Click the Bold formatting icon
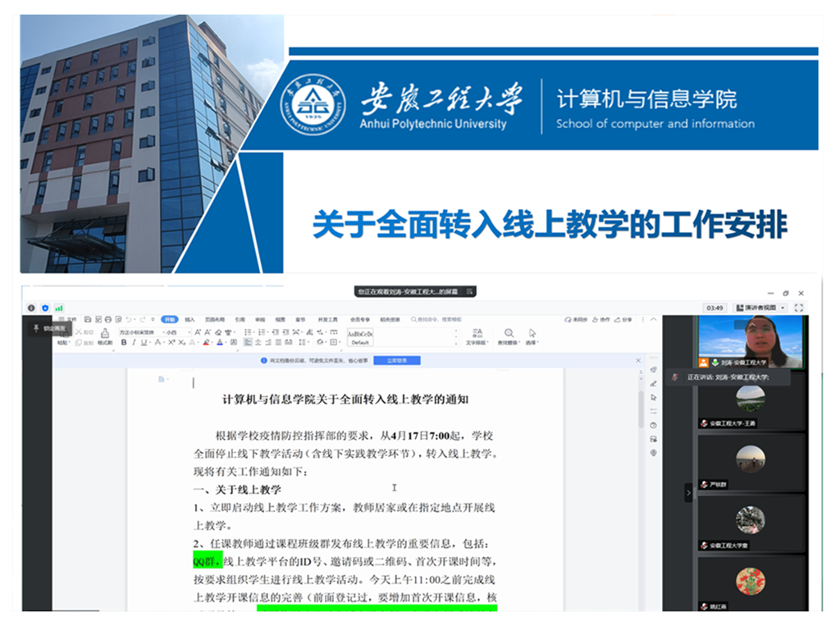 pos(124,342)
